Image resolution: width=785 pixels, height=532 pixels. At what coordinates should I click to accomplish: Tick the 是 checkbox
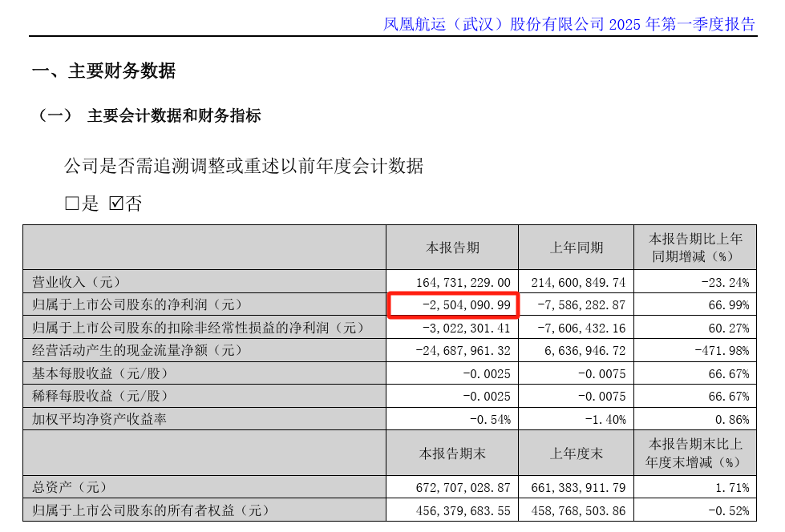tap(72, 204)
